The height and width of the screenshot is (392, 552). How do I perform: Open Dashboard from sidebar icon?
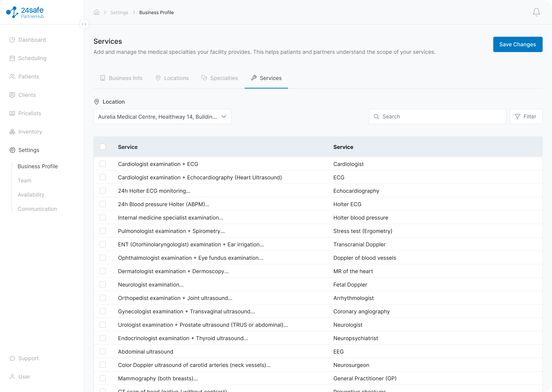click(x=12, y=40)
